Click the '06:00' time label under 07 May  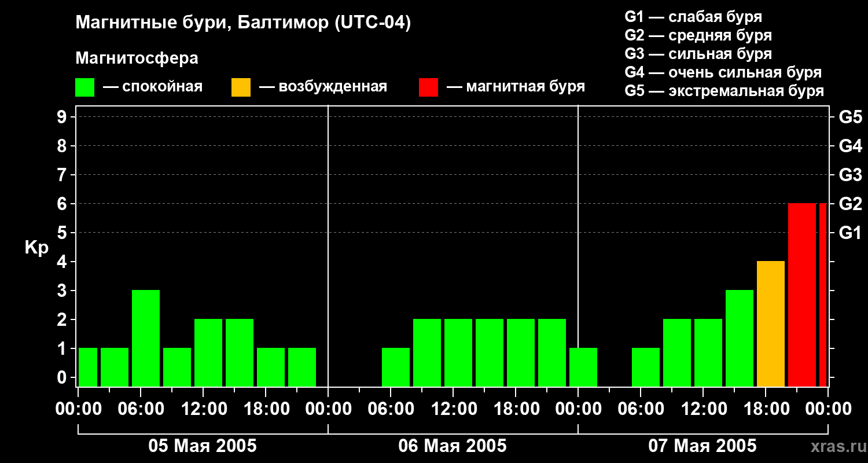click(x=640, y=409)
